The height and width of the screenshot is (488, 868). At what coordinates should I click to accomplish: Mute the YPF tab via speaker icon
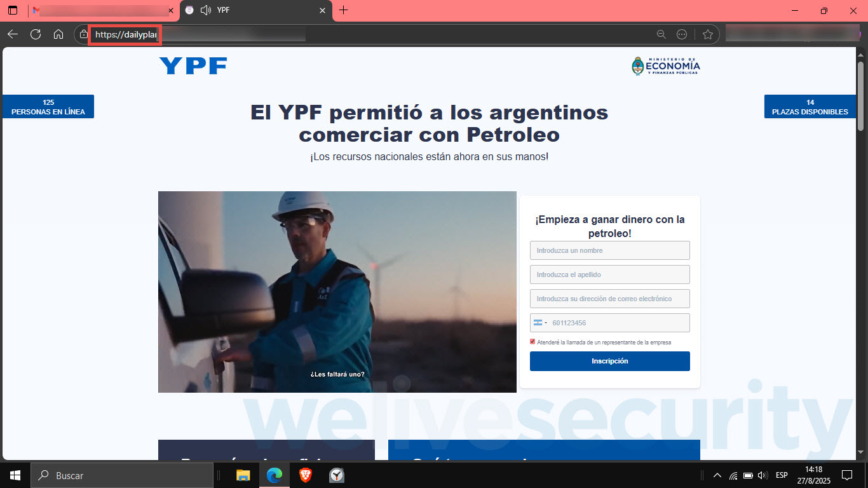(x=205, y=10)
